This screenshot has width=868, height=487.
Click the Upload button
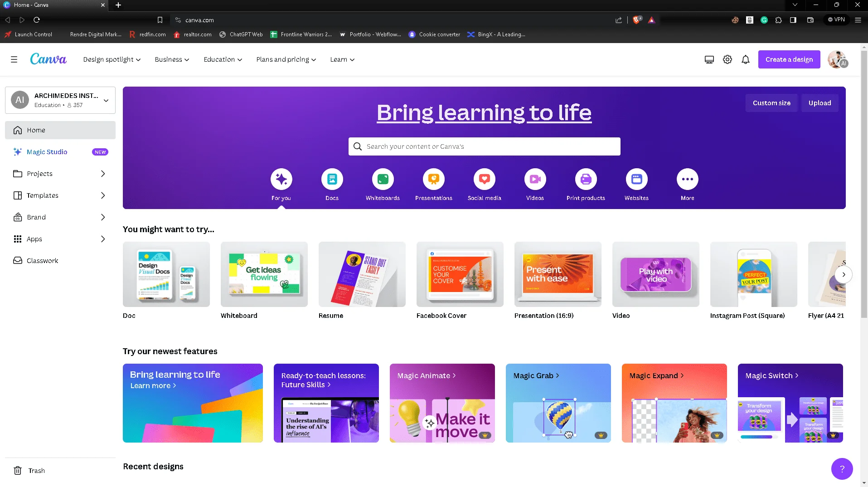click(820, 103)
